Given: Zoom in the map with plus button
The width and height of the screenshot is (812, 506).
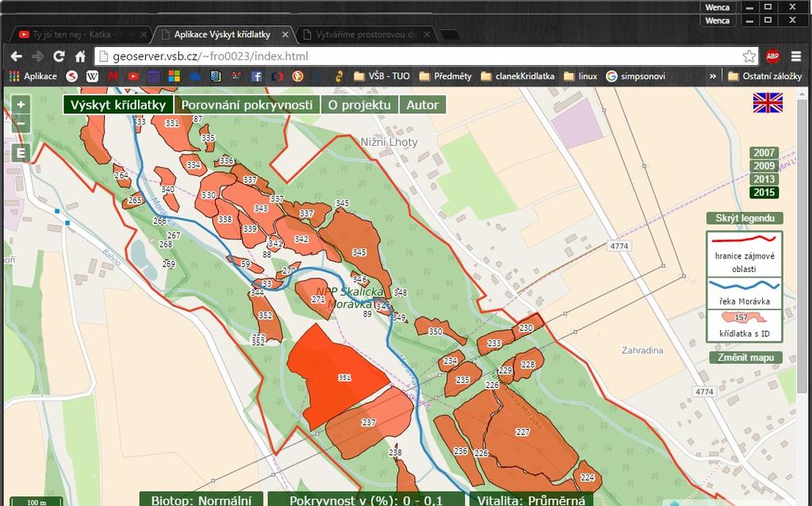Looking at the screenshot, I should click(21, 105).
